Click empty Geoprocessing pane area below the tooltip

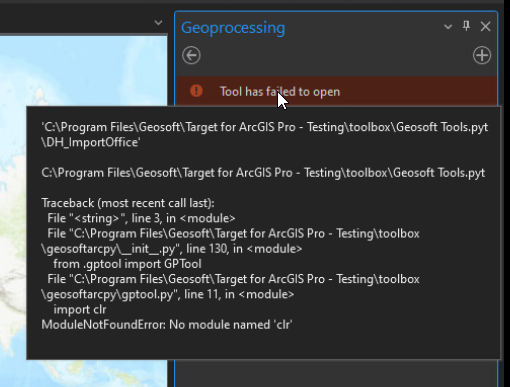coord(336,373)
